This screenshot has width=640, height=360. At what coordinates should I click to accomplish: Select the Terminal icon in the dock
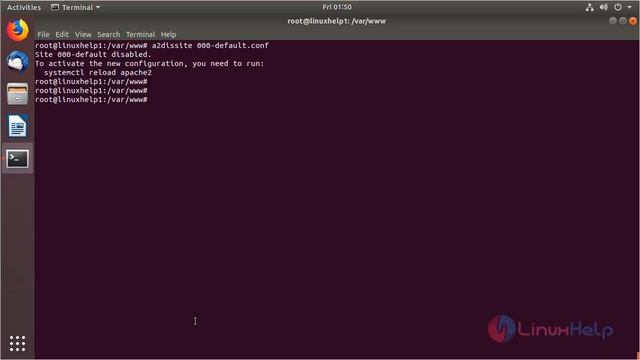18,158
